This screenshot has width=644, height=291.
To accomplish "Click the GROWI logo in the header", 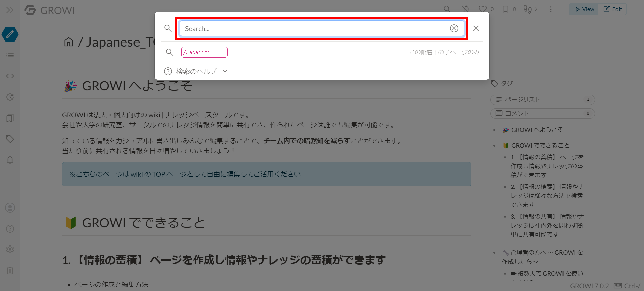I will [x=50, y=10].
